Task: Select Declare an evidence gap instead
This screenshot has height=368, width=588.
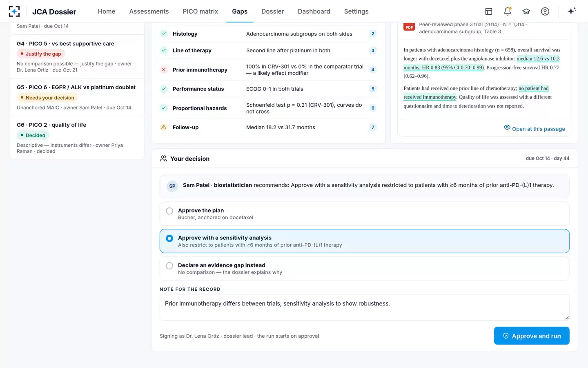Action: (x=364, y=269)
